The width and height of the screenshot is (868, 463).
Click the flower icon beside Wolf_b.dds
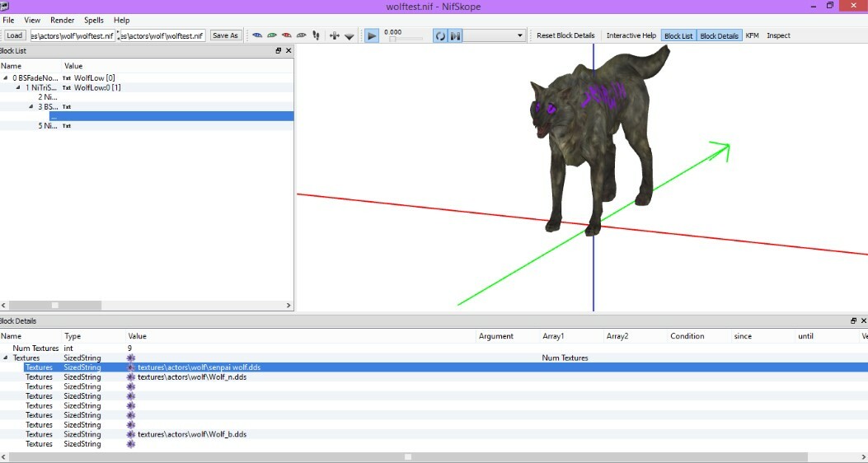click(131, 434)
